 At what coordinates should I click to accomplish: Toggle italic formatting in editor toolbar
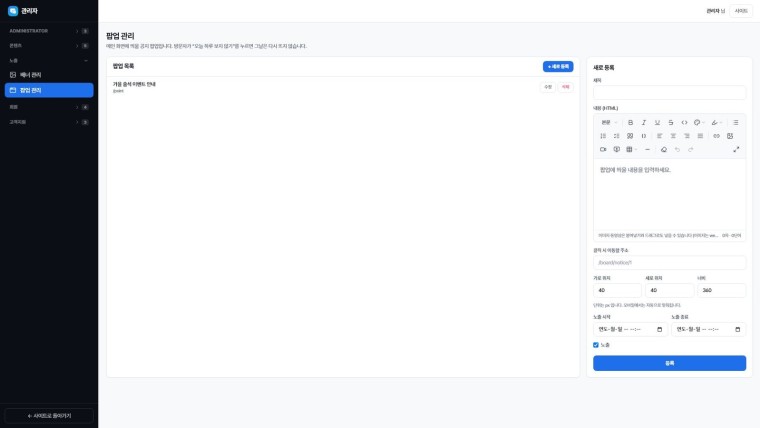click(644, 123)
